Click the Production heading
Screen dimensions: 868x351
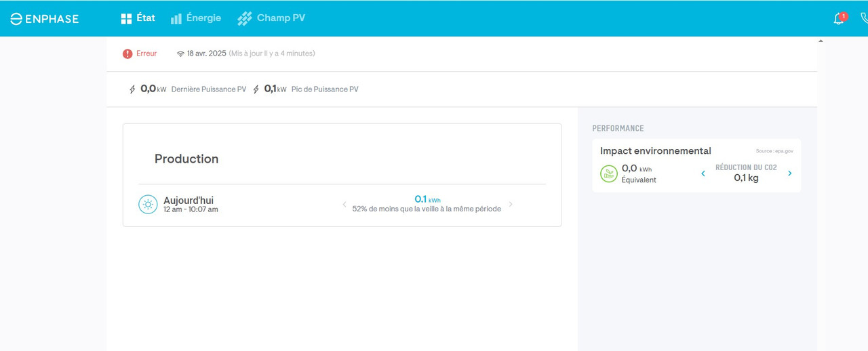click(186, 159)
